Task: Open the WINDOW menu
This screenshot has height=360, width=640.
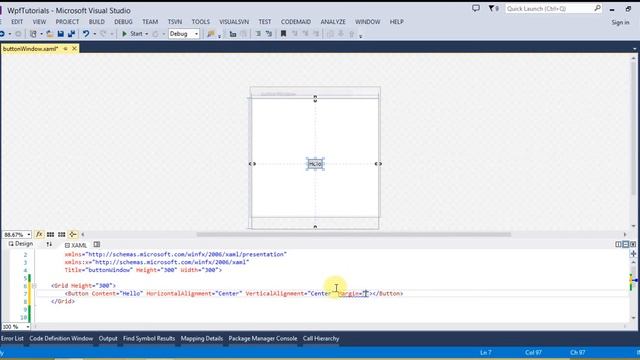Action: [x=367, y=22]
